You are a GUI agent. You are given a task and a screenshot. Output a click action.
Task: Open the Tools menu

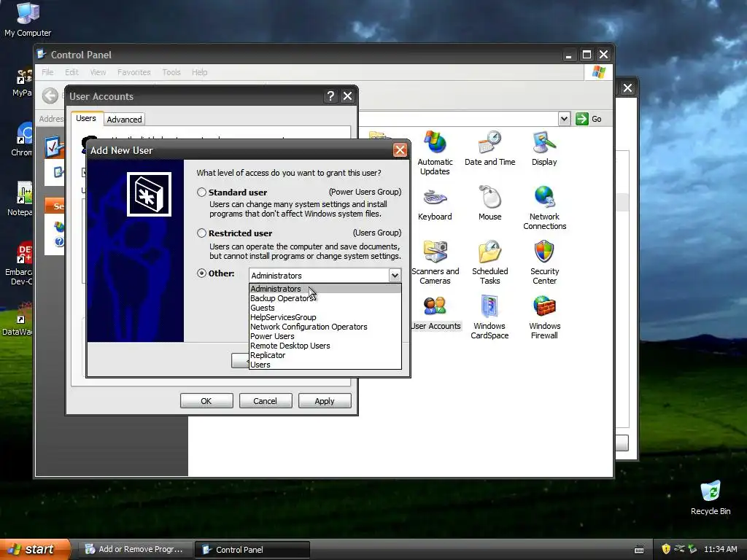pos(171,72)
